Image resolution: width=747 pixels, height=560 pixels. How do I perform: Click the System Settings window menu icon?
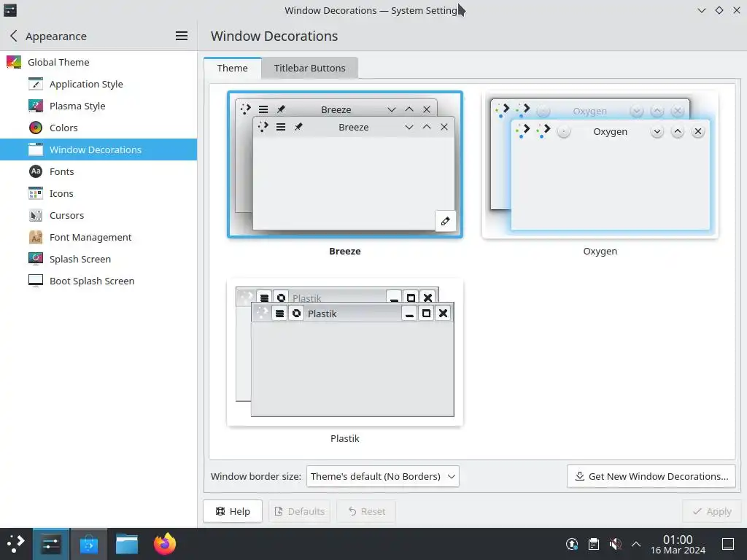pyautogui.click(x=10, y=10)
